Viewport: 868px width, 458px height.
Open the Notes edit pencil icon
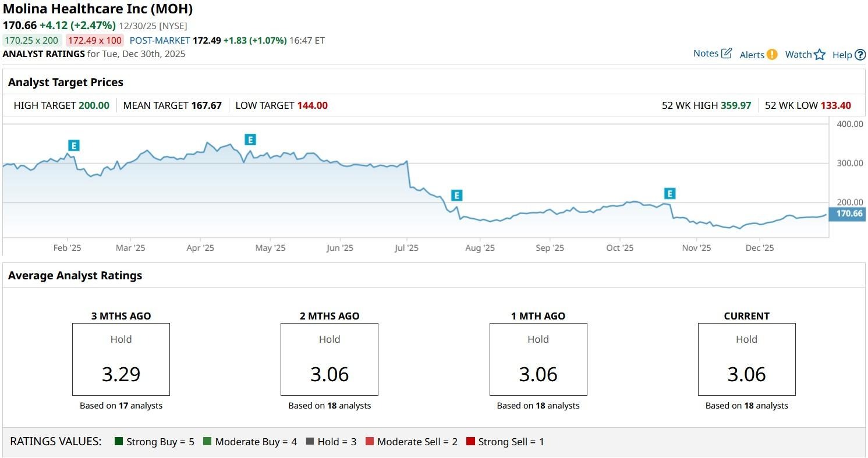[727, 54]
